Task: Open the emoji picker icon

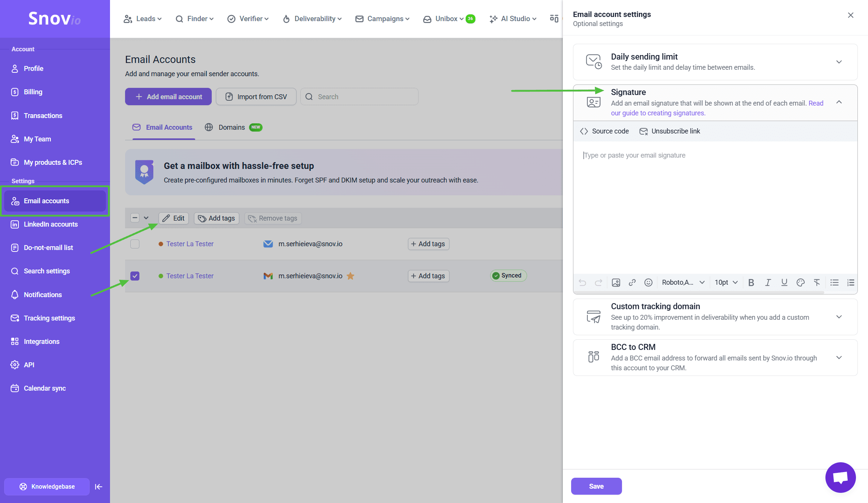Action: click(648, 282)
